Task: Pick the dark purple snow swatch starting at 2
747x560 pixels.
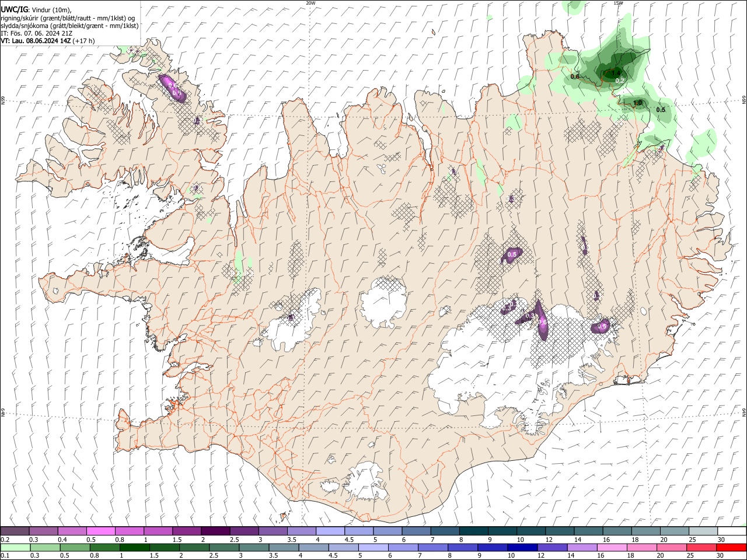Action: (215, 531)
